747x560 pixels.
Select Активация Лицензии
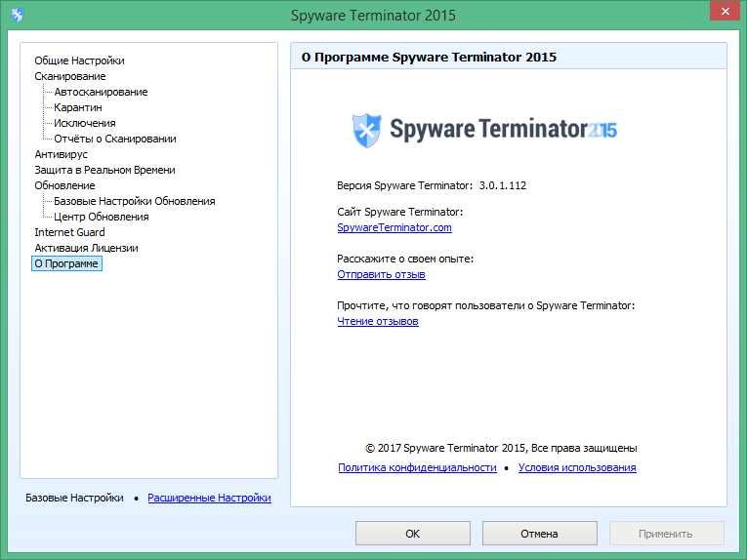coord(86,248)
